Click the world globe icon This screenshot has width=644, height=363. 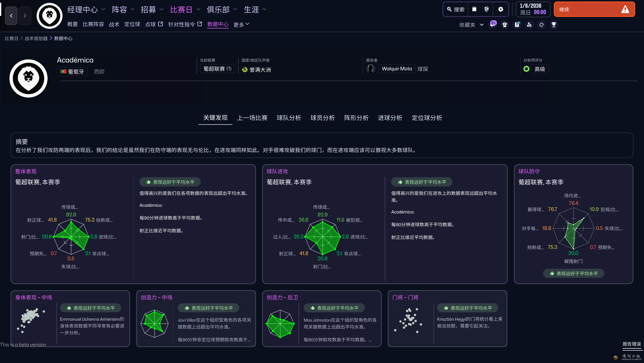(486, 9)
